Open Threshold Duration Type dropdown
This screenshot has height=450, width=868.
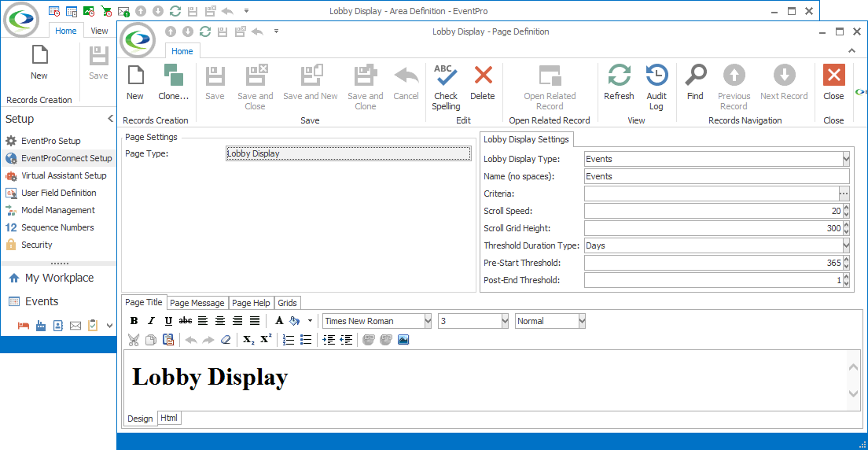(x=846, y=245)
